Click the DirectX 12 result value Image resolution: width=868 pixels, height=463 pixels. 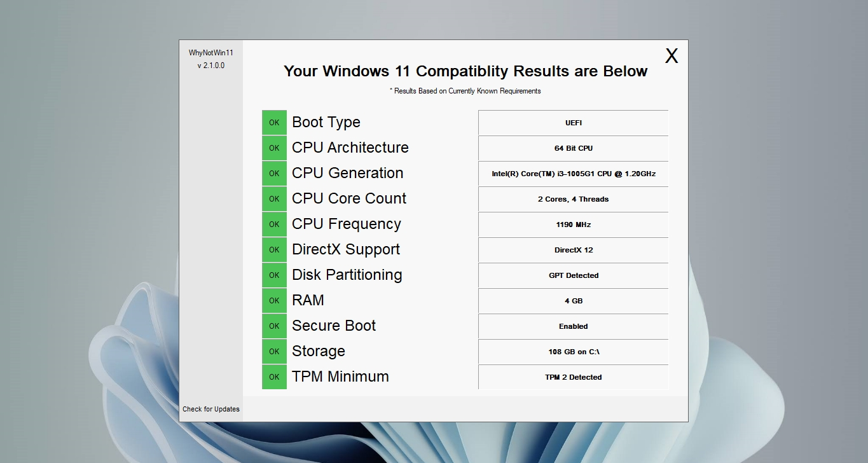(574, 250)
